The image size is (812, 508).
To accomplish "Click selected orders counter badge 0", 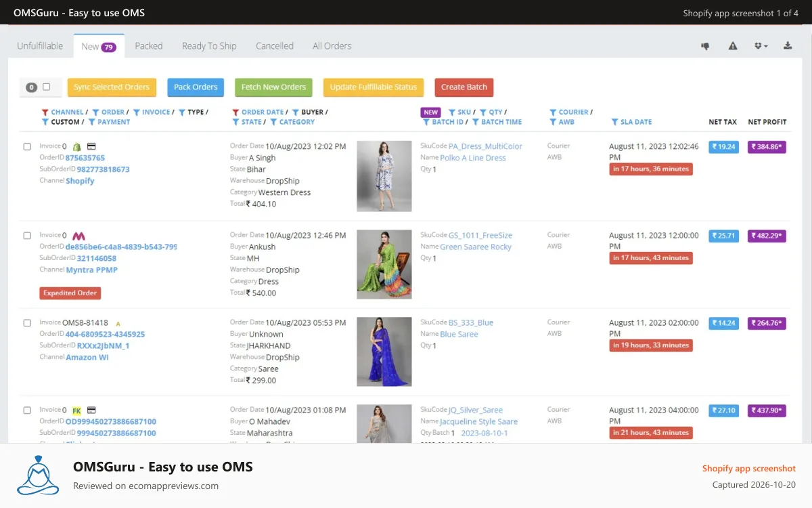I will point(31,87).
